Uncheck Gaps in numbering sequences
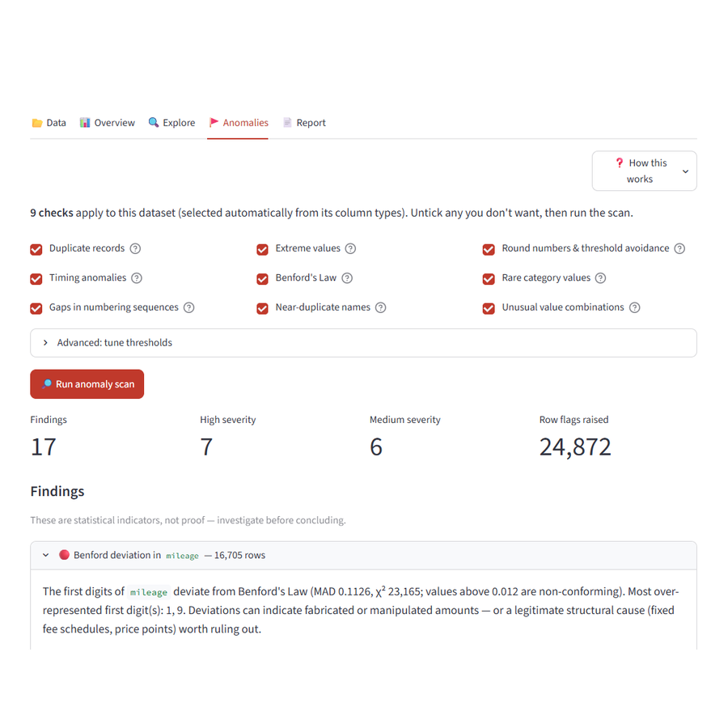 point(36,308)
